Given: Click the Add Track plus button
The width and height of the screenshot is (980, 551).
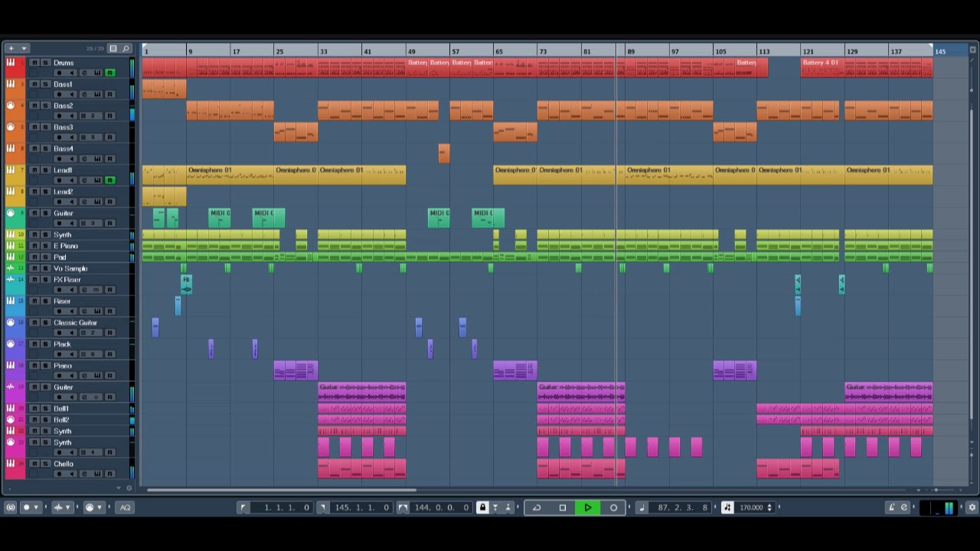Looking at the screenshot, I should coord(11,48).
